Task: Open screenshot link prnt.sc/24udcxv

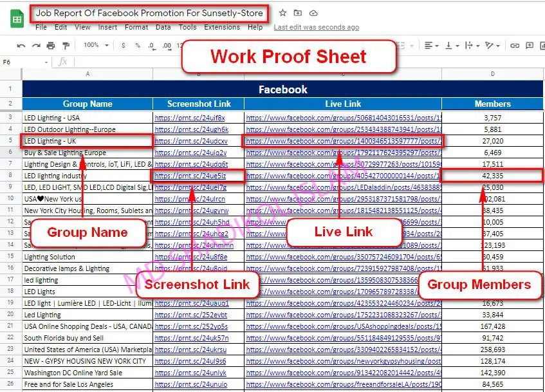Action: [191, 141]
